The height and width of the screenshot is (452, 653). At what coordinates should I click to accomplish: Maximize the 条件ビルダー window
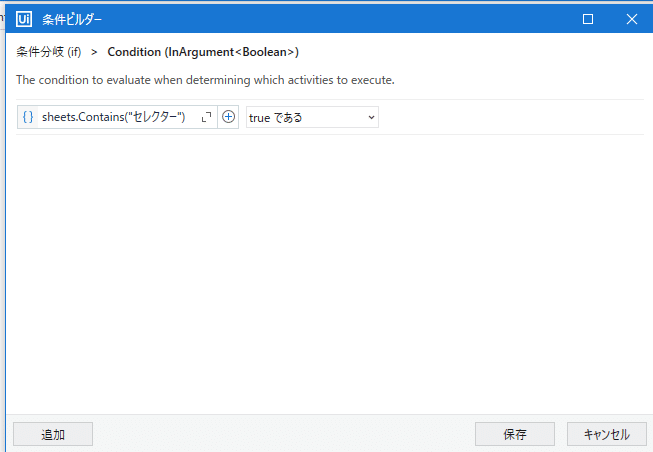[x=588, y=19]
